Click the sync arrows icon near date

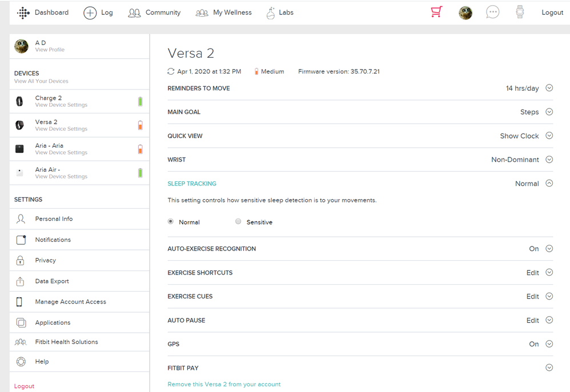pos(171,71)
